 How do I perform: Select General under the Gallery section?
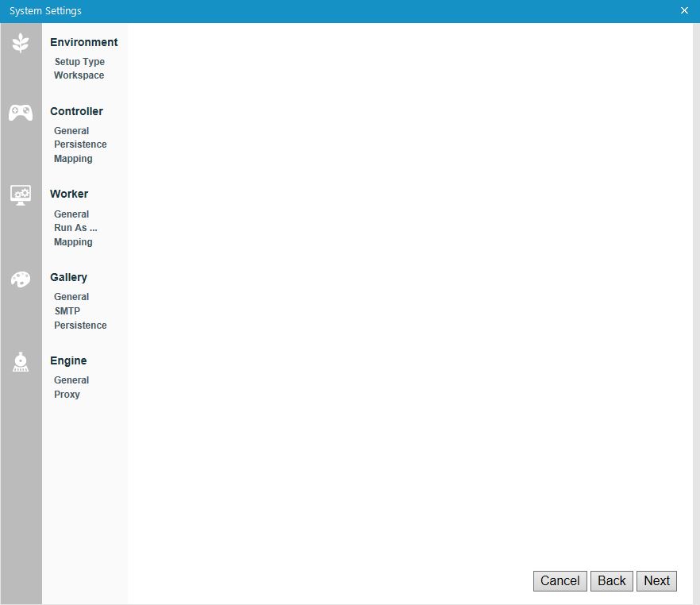[71, 296]
